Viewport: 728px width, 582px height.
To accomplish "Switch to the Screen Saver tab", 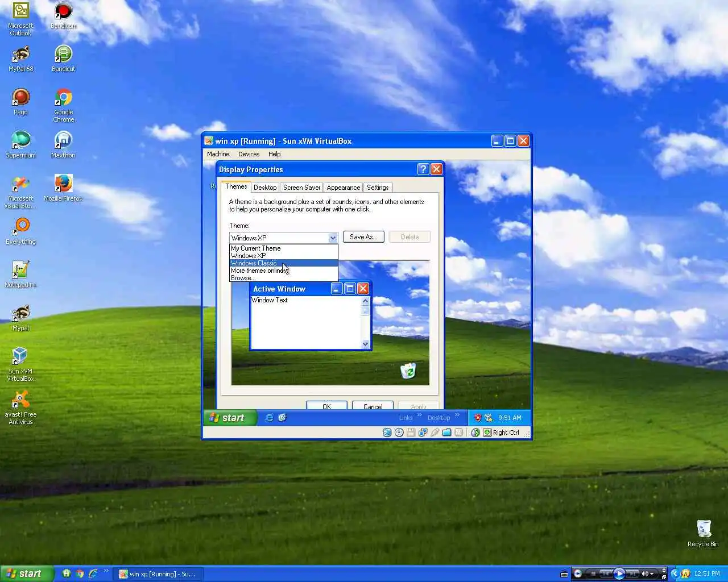I will pyautogui.click(x=301, y=188).
